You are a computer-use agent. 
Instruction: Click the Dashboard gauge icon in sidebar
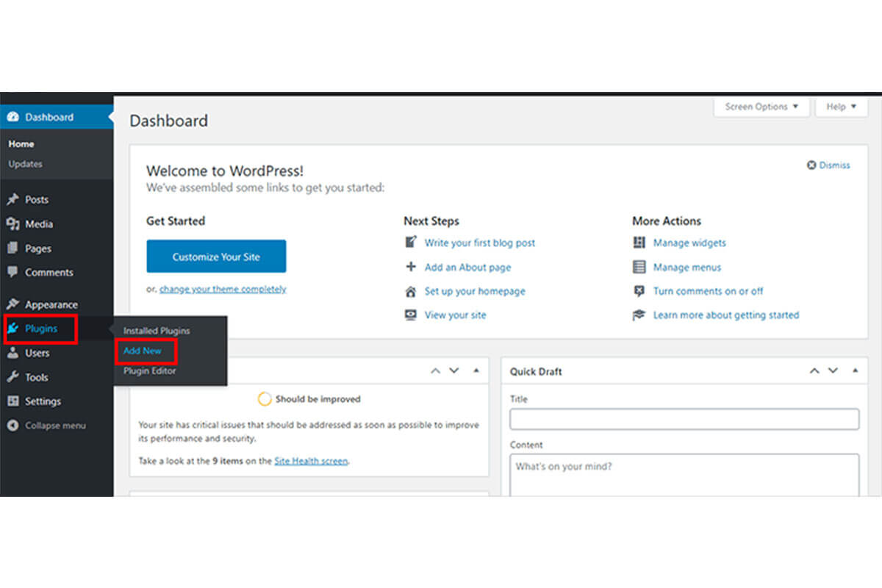tap(12, 118)
